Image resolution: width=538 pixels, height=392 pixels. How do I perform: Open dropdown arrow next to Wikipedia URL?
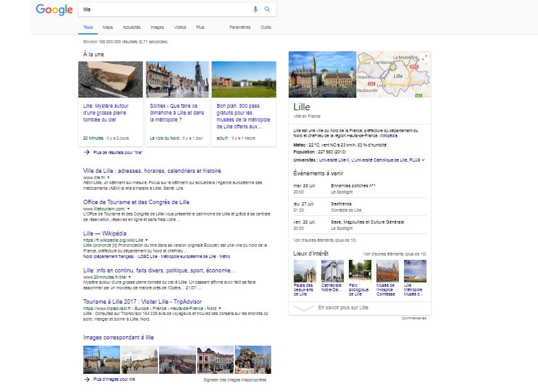coord(147,240)
